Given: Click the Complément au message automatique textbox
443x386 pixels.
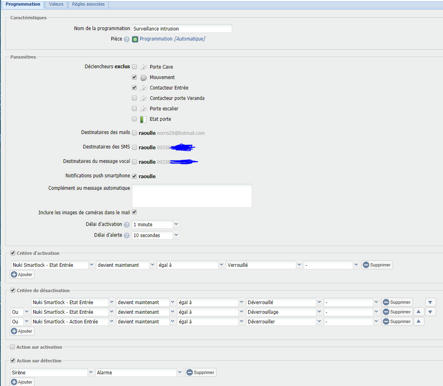Looking at the screenshot, I should pyautogui.click(x=192, y=196).
